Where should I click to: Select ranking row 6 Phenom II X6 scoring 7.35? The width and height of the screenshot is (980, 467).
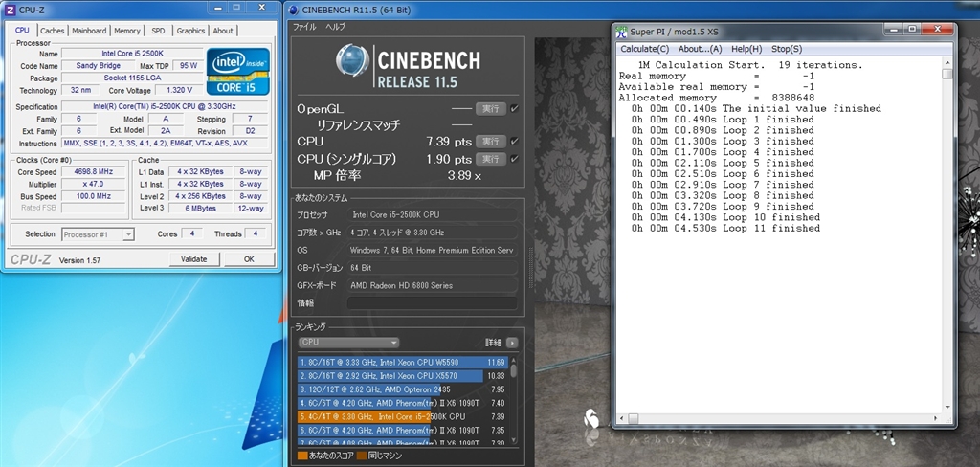click(403, 430)
